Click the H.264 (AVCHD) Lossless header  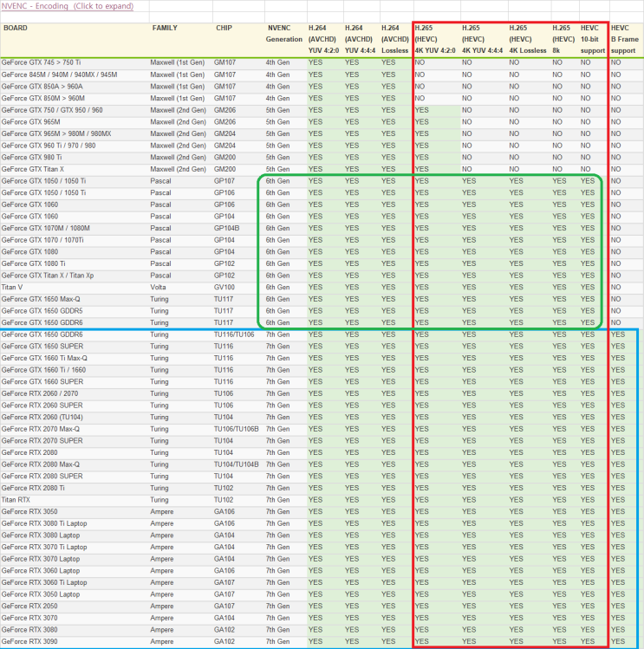pos(394,39)
